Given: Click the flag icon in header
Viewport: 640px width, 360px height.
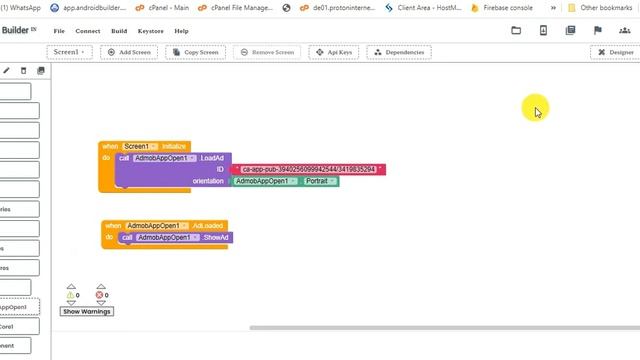Looking at the screenshot, I should [x=598, y=30].
